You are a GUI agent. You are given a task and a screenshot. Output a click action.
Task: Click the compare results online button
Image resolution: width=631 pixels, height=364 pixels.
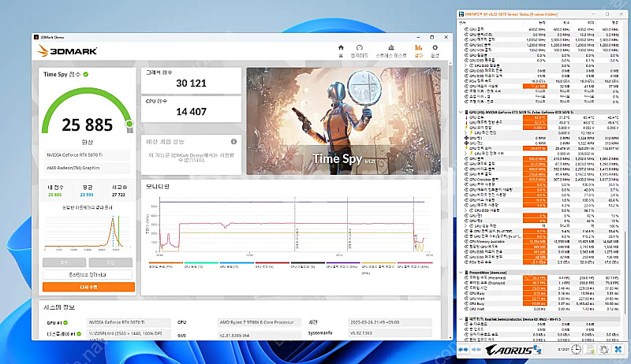(x=88, y=274)
